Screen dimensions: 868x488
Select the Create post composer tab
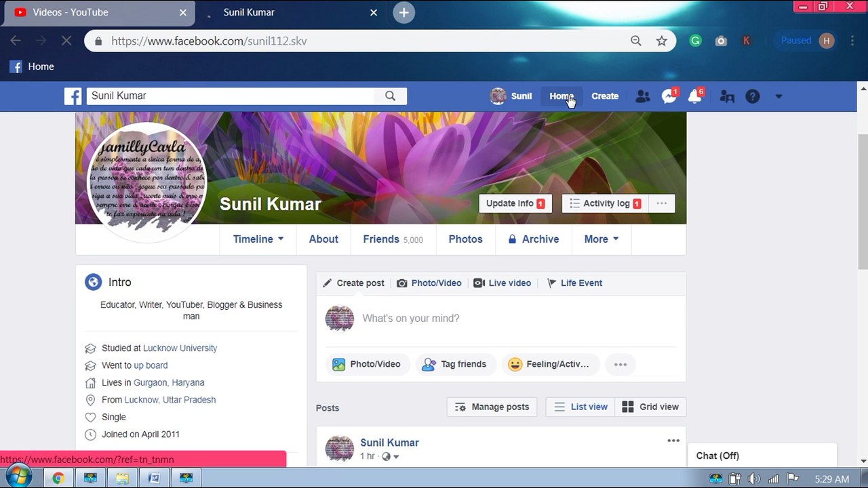[x=353, y=283]
